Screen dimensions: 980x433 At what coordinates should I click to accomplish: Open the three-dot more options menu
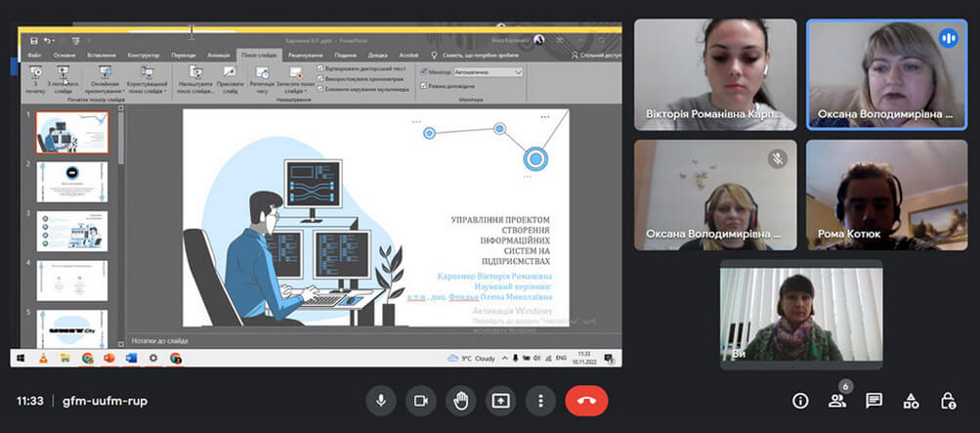pos(539,401)
